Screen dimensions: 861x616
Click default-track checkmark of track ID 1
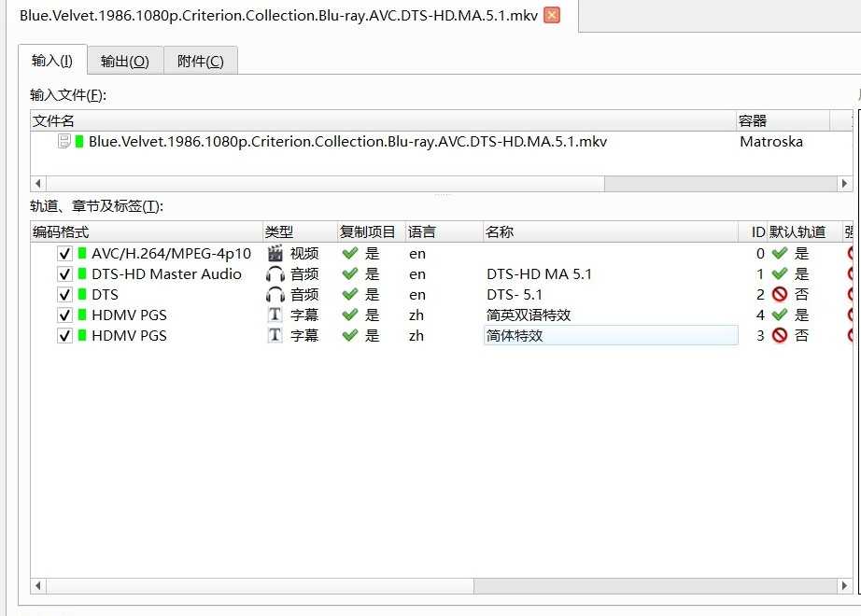pos(780,274)
